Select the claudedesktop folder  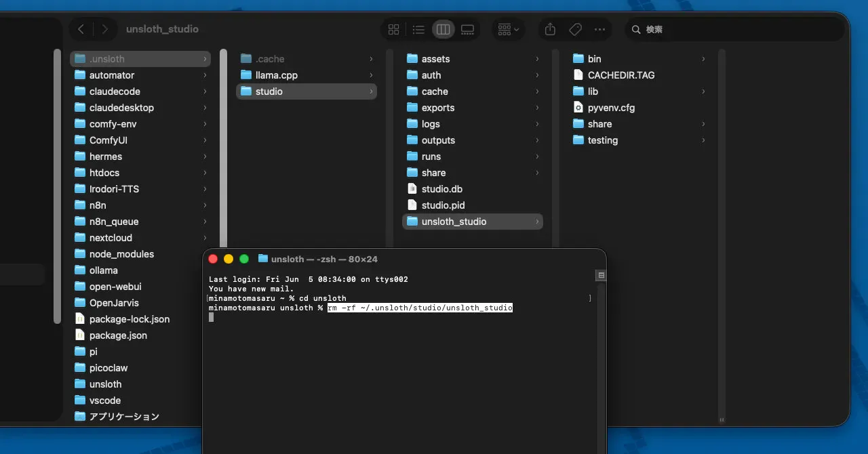(x=140, y=108)
